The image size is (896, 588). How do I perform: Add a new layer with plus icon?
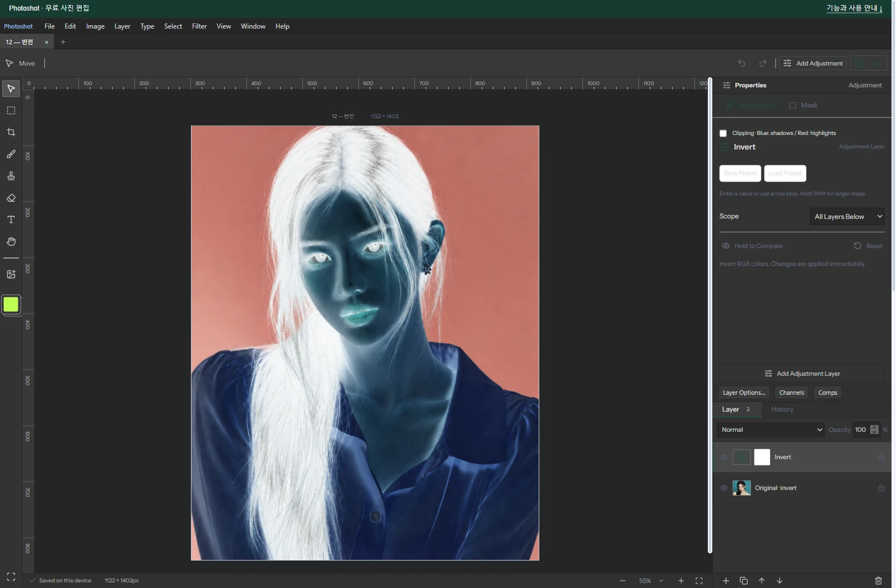[726, 581]
